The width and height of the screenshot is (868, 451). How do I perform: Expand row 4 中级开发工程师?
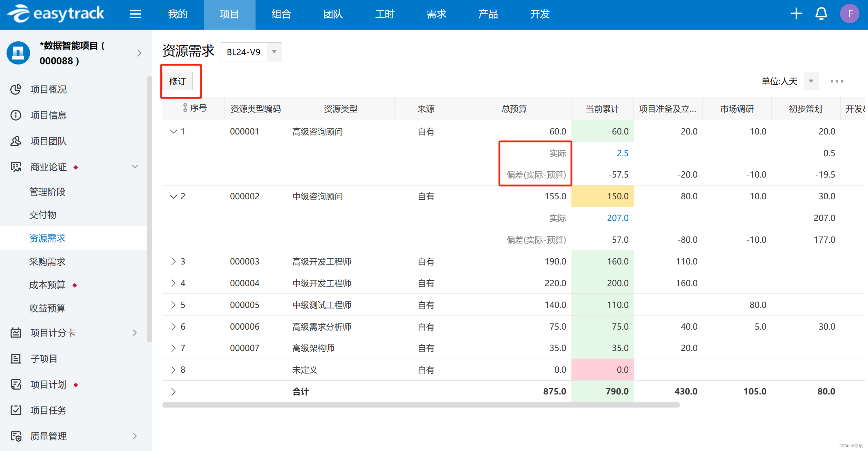tap(173, 283)
